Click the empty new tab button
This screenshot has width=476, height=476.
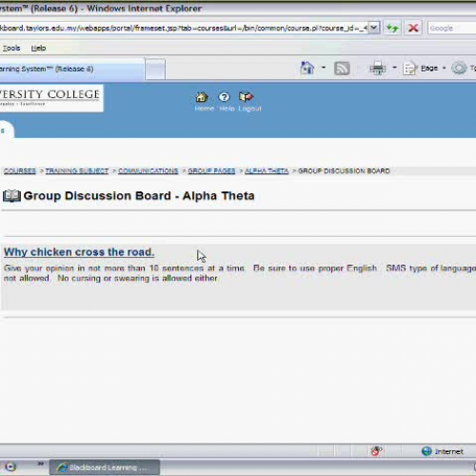pyautogui.click(x=155, y=69)
